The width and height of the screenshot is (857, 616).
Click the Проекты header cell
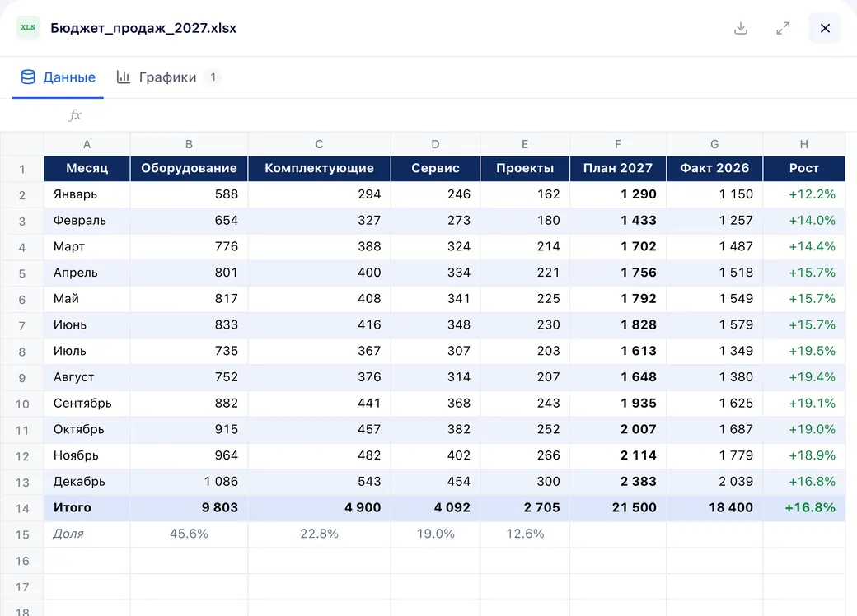pyautogui.click(x=525, y=168)
